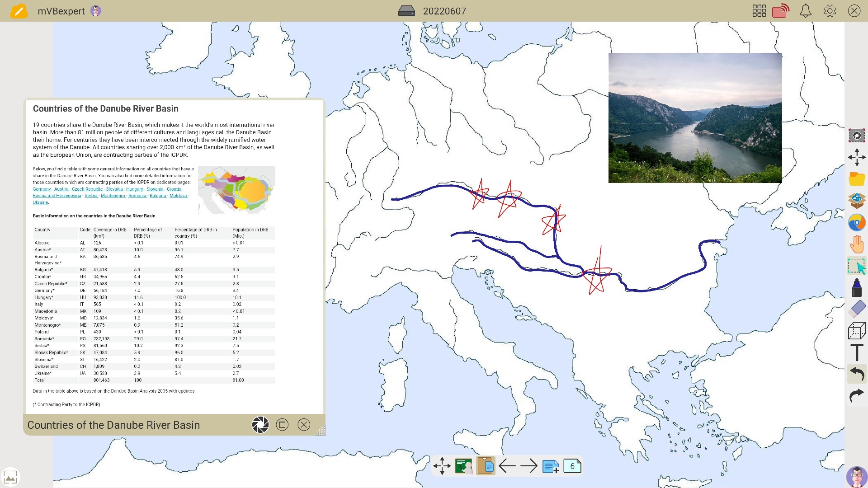Follow the Ukraine link
Viewport: 868px width, 488px height.
coord(40,202)
